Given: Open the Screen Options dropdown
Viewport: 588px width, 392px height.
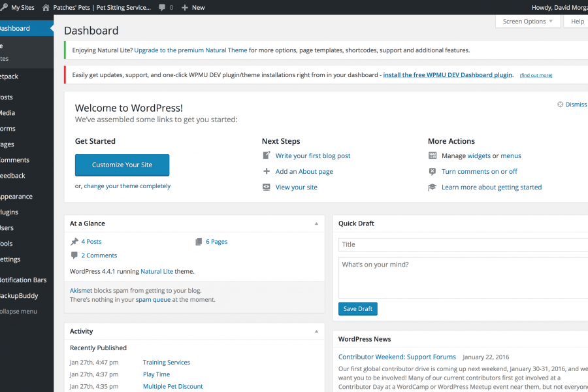Looking at the screenshot, I should click(528, 22).
